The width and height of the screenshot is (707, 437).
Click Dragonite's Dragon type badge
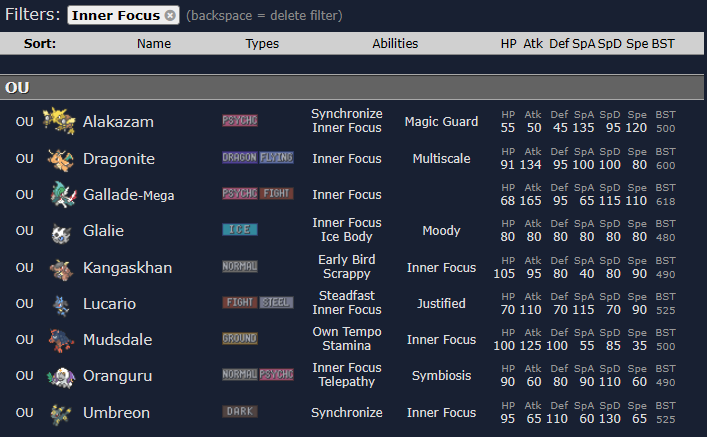pyautogui.click(x=239, y=157)
